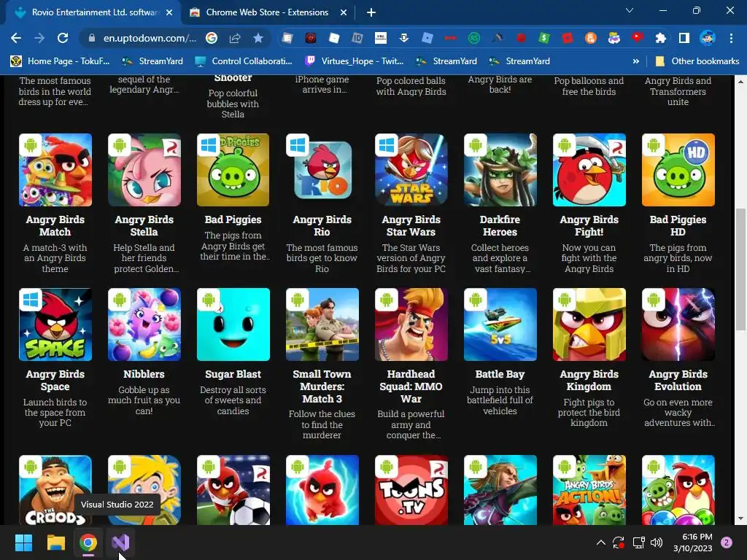Viewport: 747px width, 560px height.
Task: Open the Angry Birds Space icon
Action: point(55,324)
